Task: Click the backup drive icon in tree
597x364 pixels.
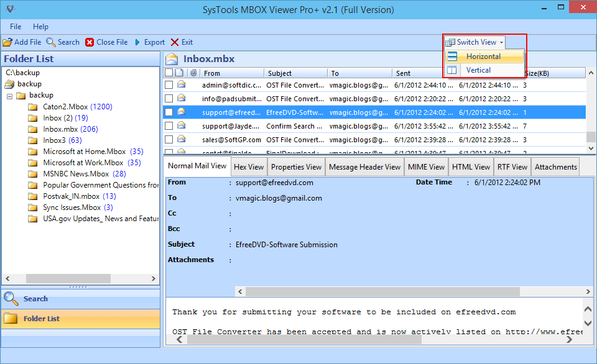Action: click(9, 84)
